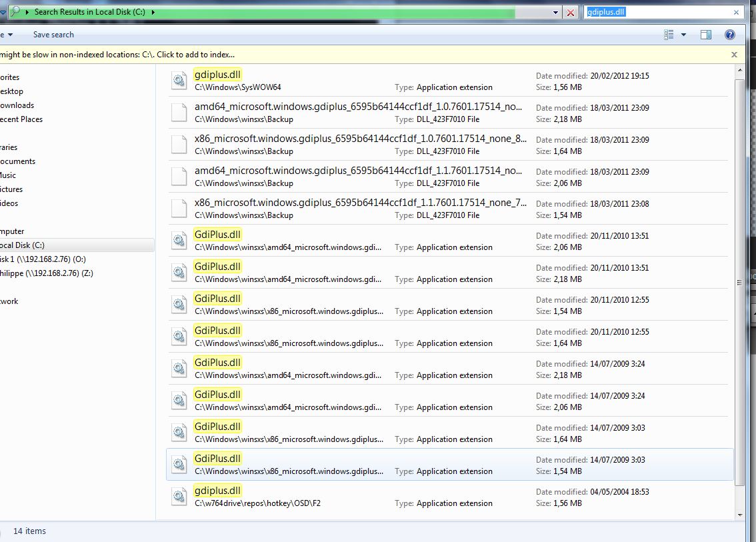Image resolution: width=756 pixels, height=542 pixels.
Task: Expand the address bar history dropdown
Action: coord(556,12)
